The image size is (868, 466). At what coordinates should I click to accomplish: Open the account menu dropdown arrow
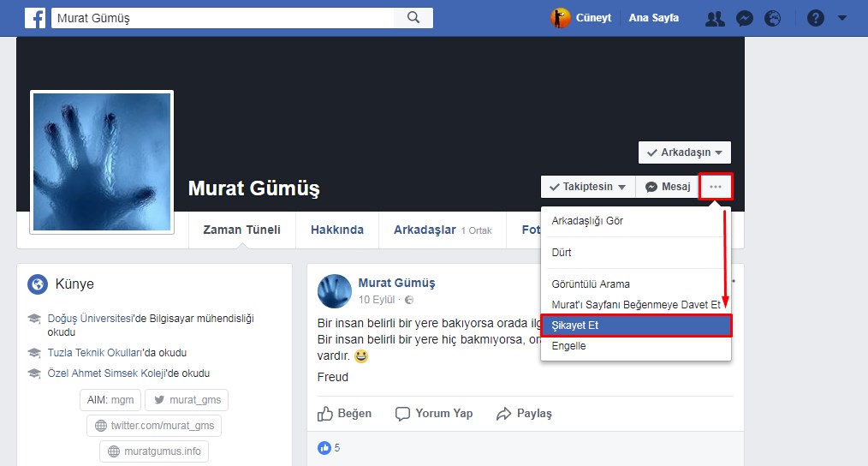pos(842,18)
